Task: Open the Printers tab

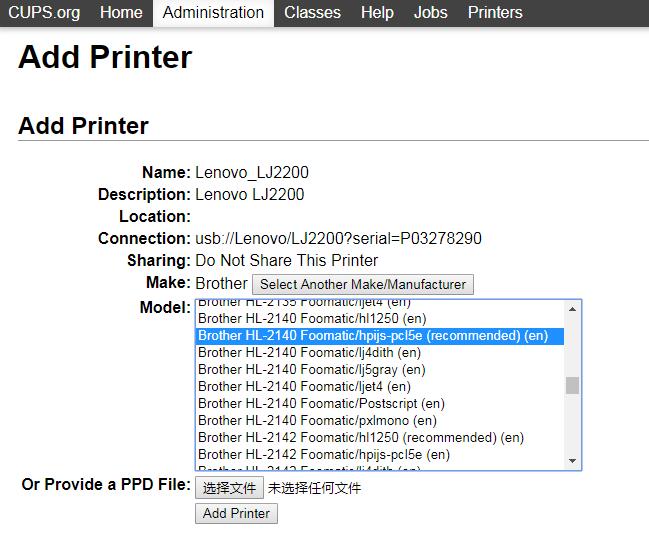Action: pos(495,12)
